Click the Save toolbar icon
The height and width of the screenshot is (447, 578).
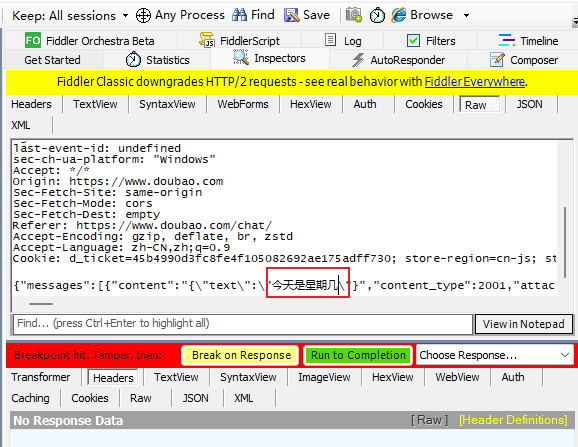(292, 15)
